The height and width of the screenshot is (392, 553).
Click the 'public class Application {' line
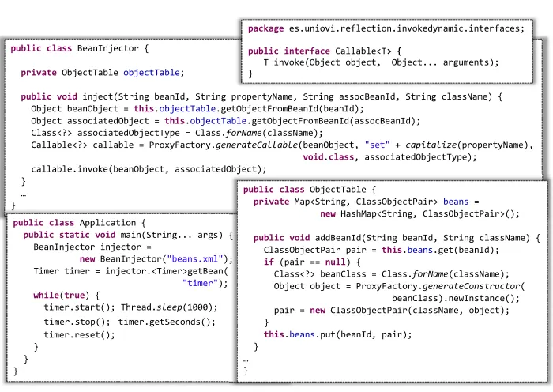point(79,223)
